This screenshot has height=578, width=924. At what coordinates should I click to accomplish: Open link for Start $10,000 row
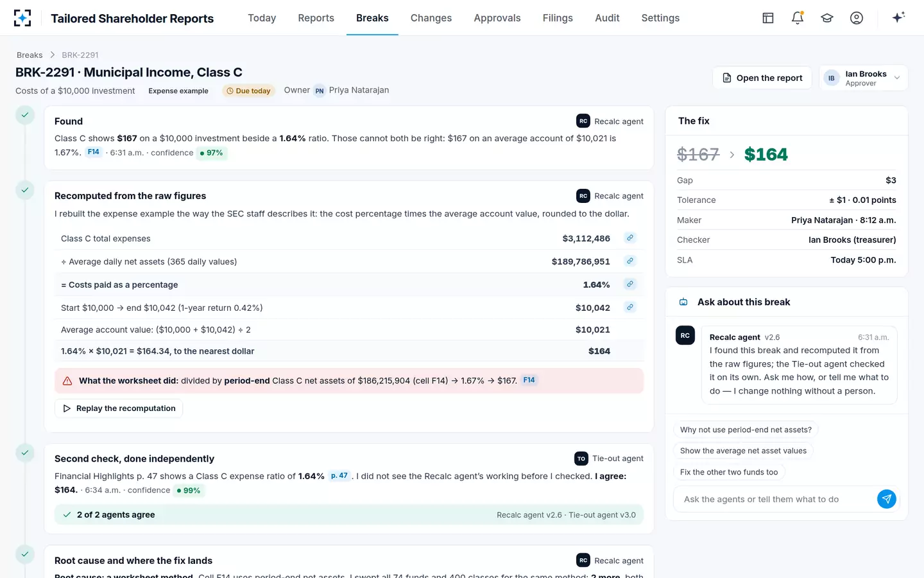630,307
